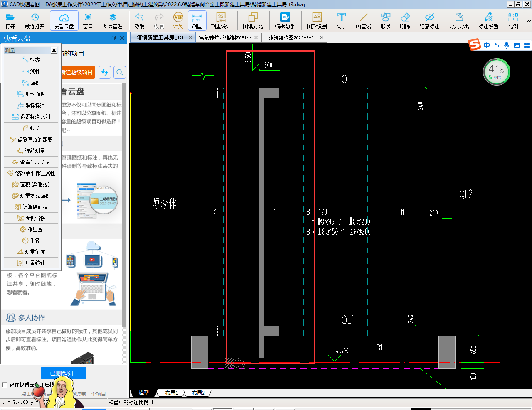Choose 测量圆 circle measurement
Viewport: 532px width, 410px height.
pos(31,229)
